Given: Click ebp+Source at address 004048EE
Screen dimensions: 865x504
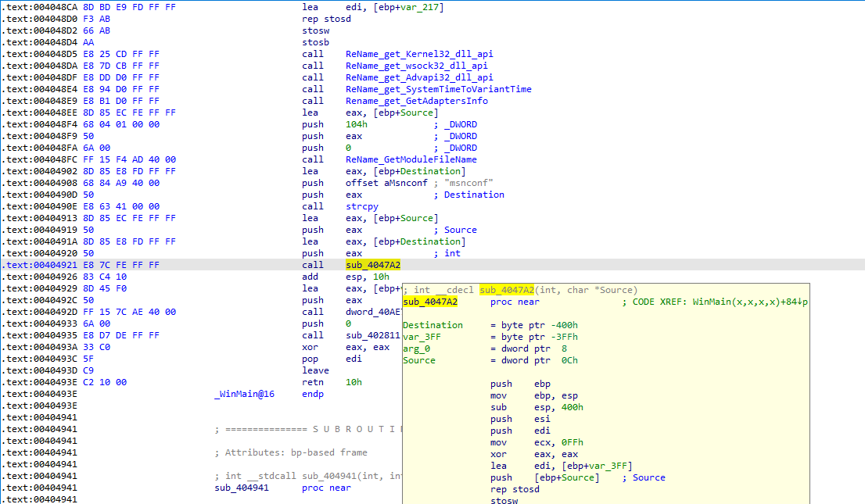Looking at the screenshot, I should [405, 113].
